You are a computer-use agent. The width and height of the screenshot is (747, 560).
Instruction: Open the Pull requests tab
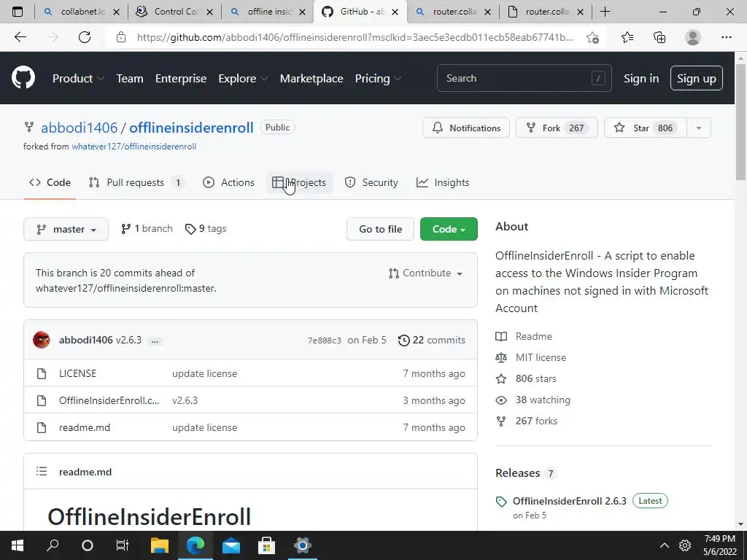pyautogui.click(x=136, y=182)
